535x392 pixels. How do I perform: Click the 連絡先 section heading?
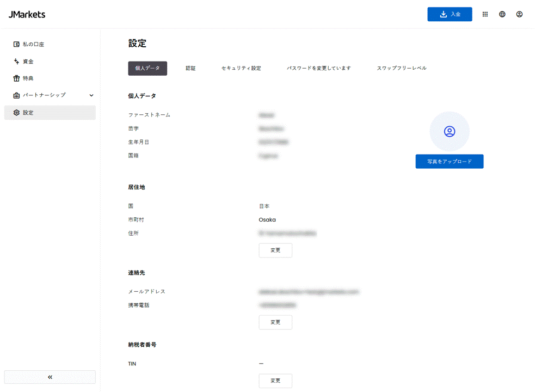coord(137,273)
